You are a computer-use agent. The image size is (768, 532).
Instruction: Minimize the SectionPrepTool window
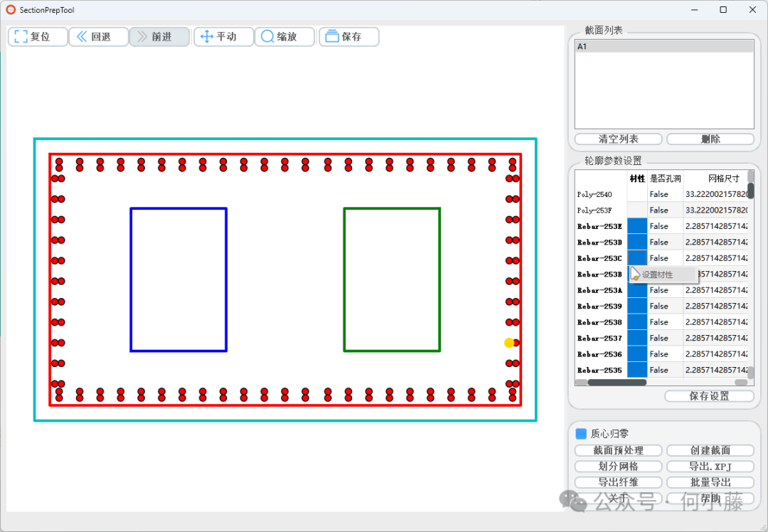(x=694, y=10)
